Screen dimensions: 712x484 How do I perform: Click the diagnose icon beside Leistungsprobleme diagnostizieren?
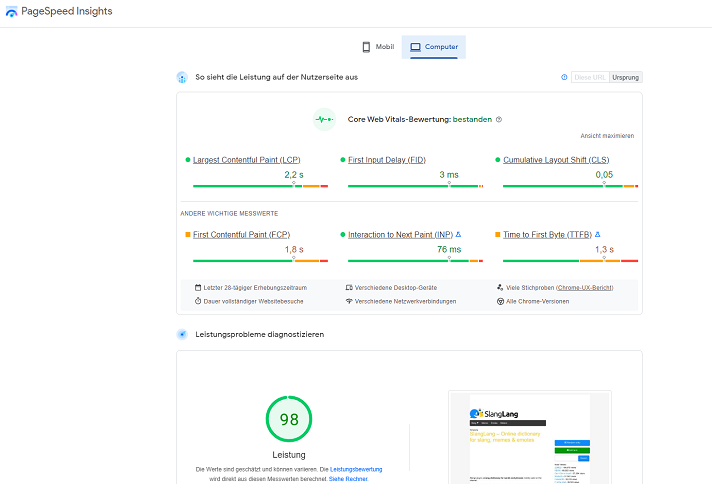tap(182, 335)
